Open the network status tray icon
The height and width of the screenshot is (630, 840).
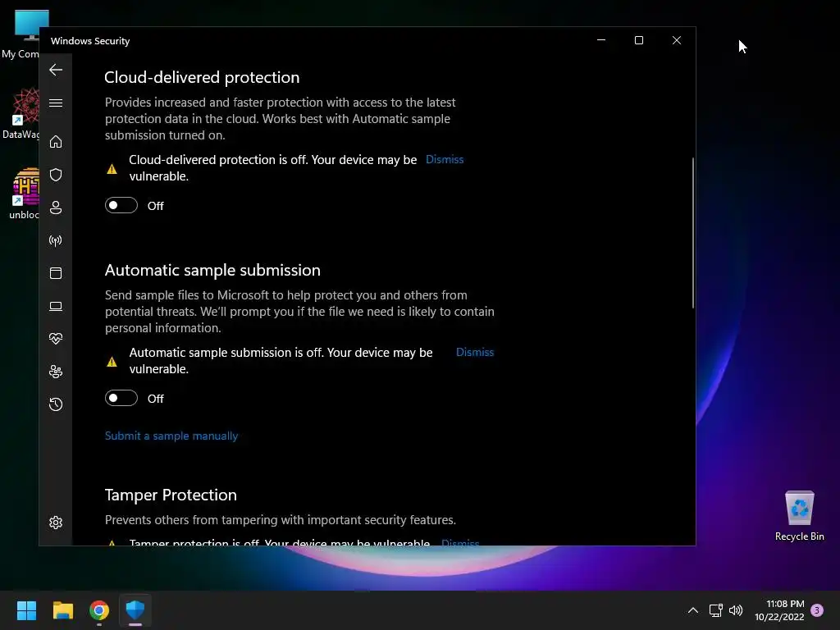click(x=715, y=610)
